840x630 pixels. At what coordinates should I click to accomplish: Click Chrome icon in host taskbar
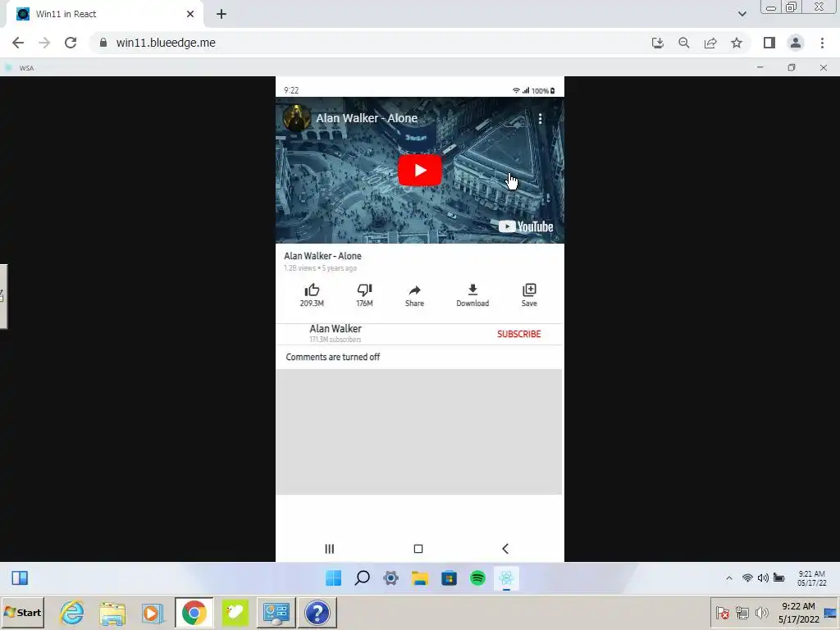tap(194, 613)
